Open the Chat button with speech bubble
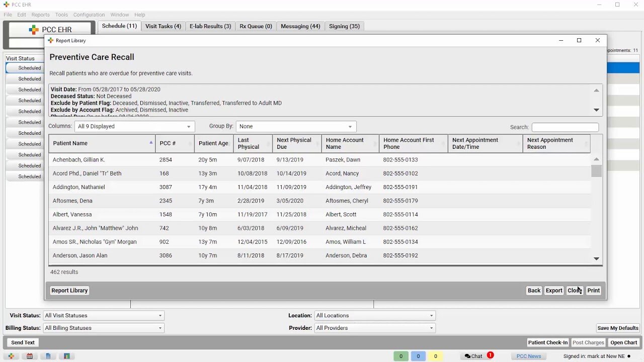This screenshot has height=362, width=644. click(x=473, y=356)
